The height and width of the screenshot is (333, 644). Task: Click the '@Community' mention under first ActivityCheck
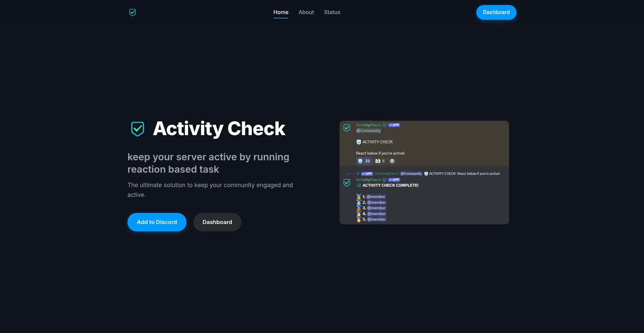pos(368,131)
